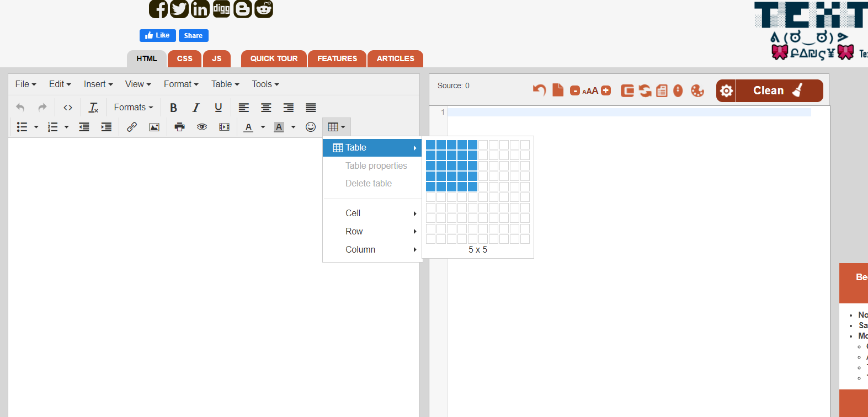868x417 pixels.
Task: Switch to the CSS tab
Action: point(185,58)
